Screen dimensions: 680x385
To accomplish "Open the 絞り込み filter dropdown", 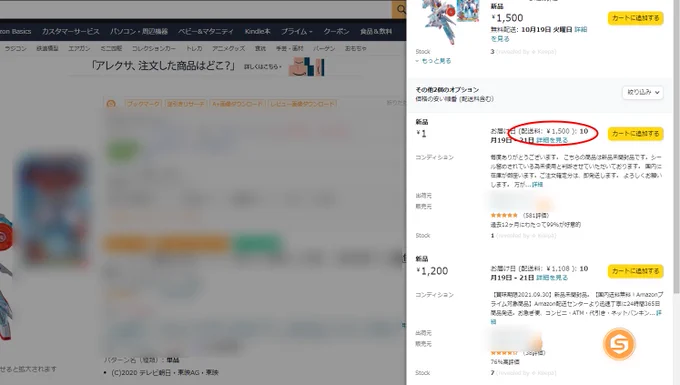I will pyautogui.click(x=643, y=92).
